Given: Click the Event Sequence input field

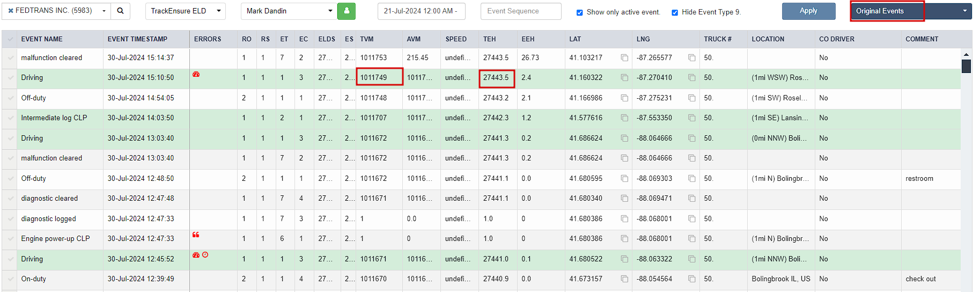Looking at the screenshot, I should tap(521, 11).
